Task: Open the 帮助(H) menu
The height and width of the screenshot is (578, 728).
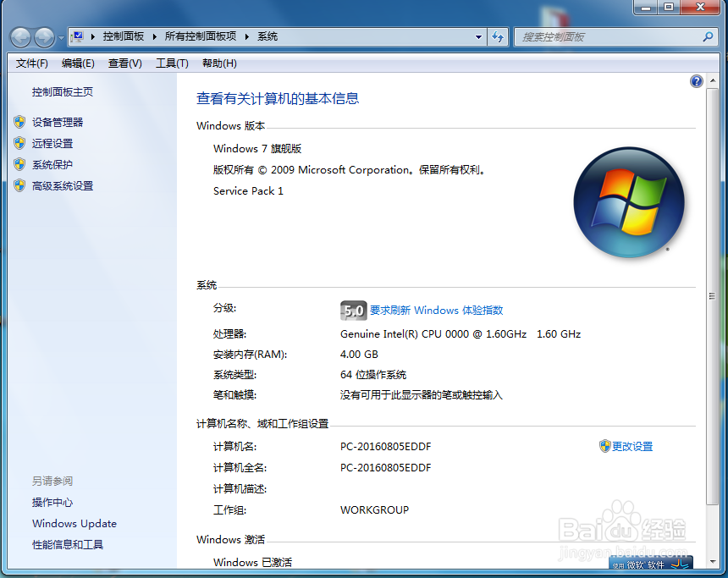Action: point(219,63)
